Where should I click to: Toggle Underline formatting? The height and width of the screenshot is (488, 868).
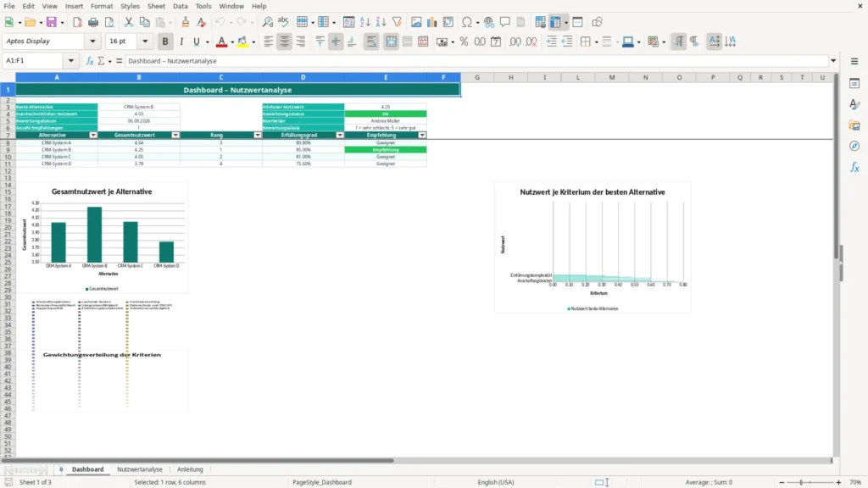tap(197, 42)
